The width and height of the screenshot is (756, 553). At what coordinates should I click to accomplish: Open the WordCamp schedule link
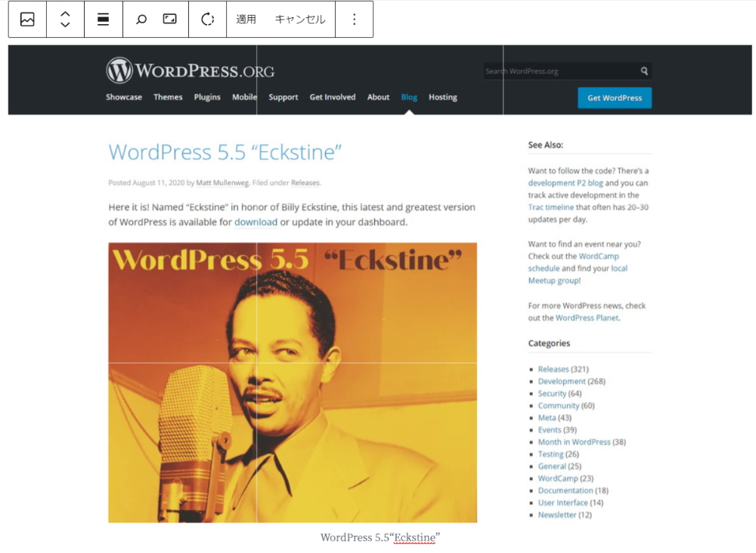click(573, 262)
